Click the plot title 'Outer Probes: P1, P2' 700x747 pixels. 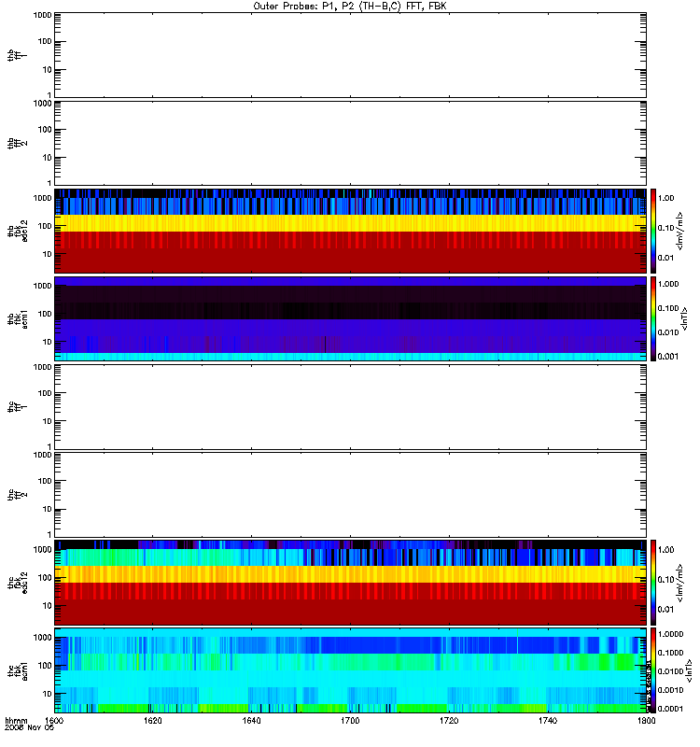tap(302, 7)
